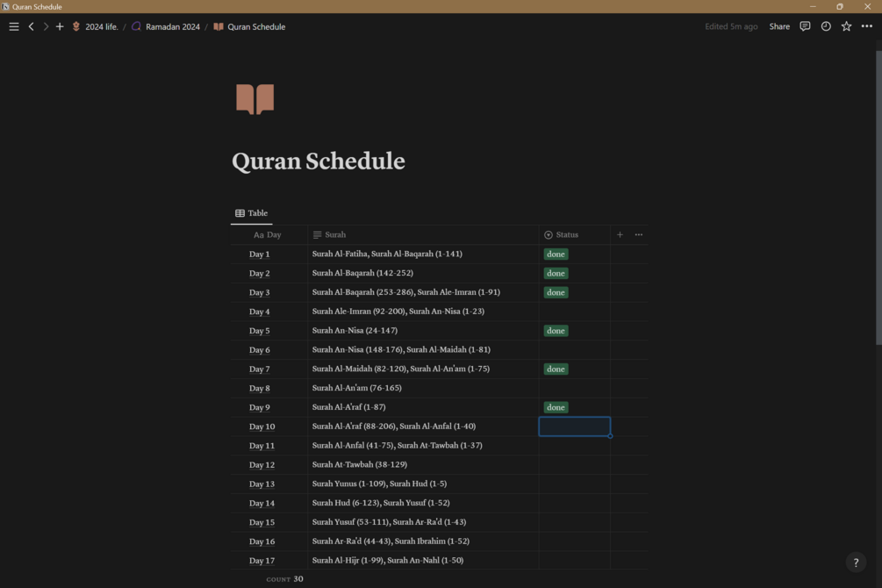Click the done tag for Day 9
This screenshot has height=588, width=882.
(x=556, y=407)
